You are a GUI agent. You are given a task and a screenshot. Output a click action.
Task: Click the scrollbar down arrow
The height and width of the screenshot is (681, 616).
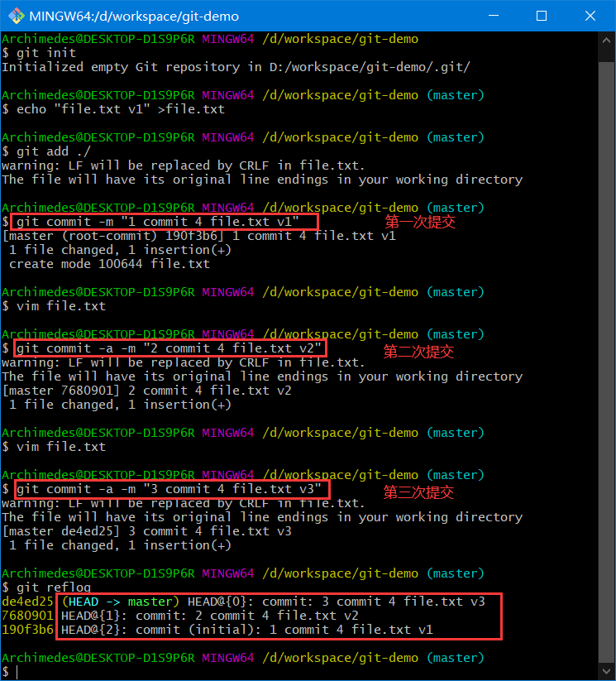[x=606, y=671]
